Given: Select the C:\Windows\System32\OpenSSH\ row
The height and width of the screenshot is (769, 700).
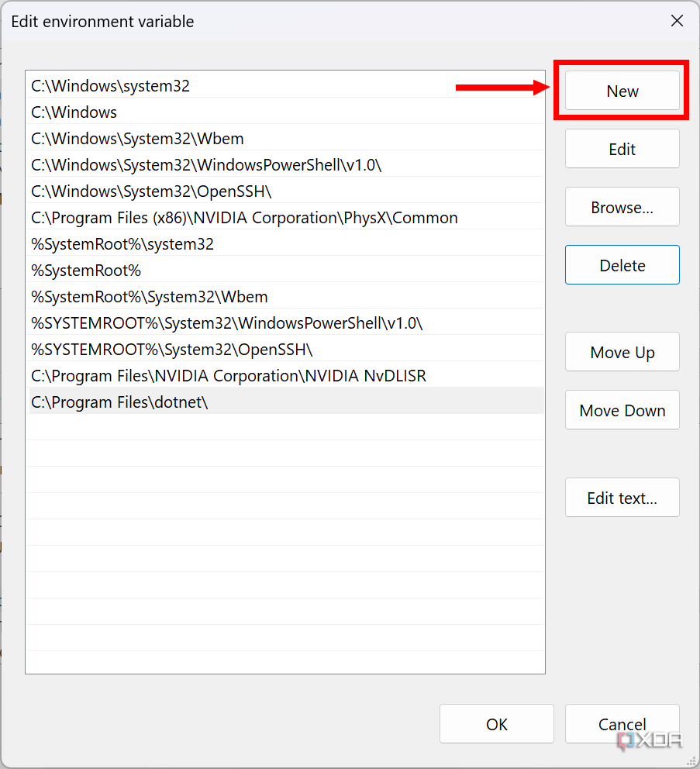Looking at the screenshot, I should [285, 191].
